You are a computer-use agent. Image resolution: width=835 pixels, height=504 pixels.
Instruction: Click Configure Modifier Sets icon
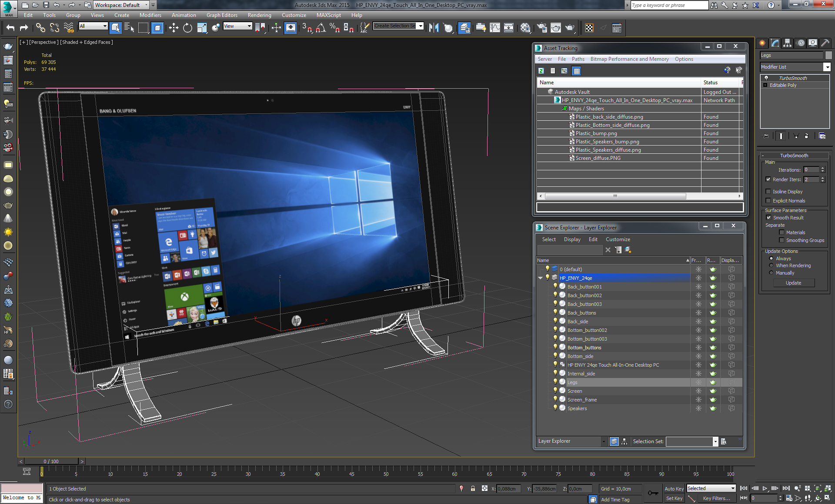[x=822, y=136]
